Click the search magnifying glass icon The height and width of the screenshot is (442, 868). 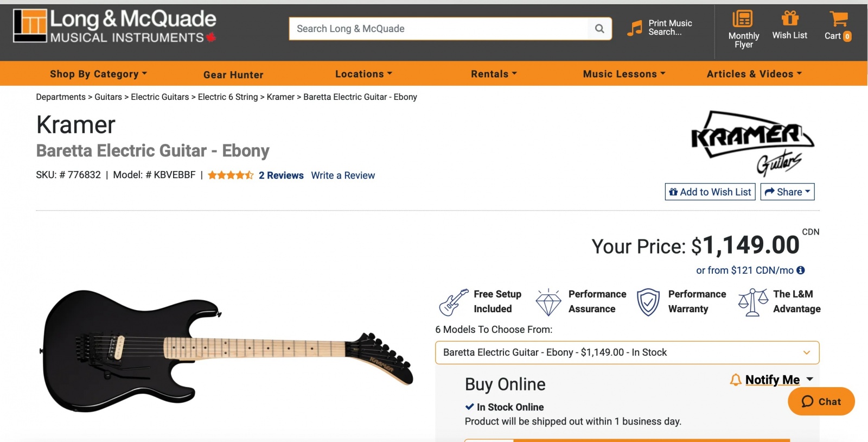point(599,29)
